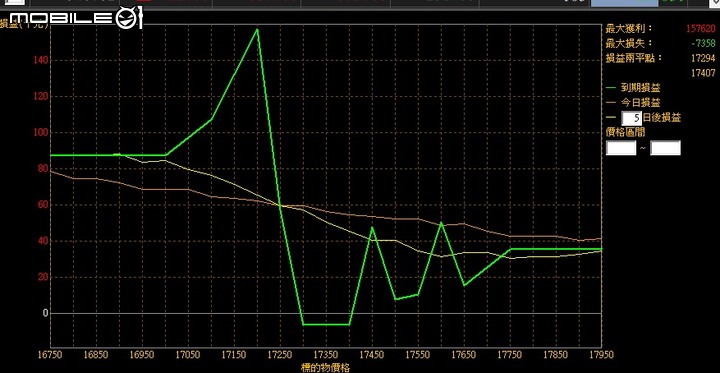Click x-axis tick label 17150
The height and width of the screenshot is (373, 720).
(234, 355)
